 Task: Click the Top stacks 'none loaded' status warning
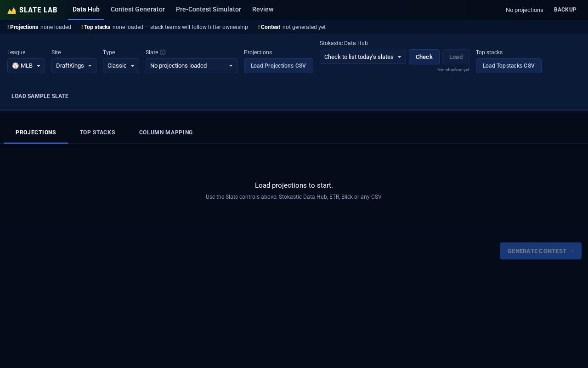pos(164,27)
